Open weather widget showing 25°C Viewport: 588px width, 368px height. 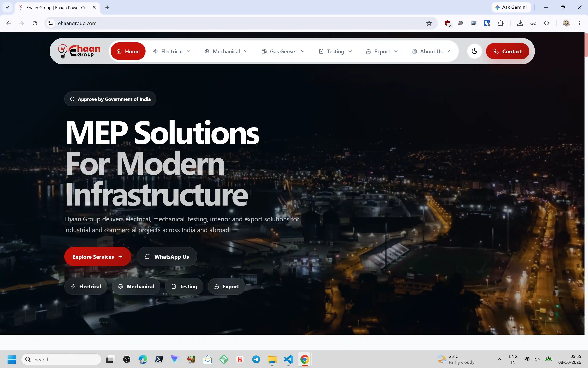coord(456,359)
